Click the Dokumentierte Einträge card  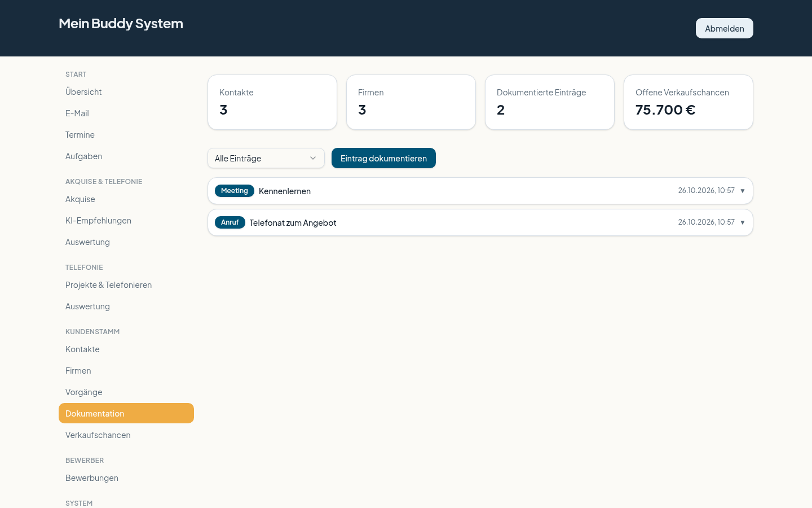coord(550,102)
